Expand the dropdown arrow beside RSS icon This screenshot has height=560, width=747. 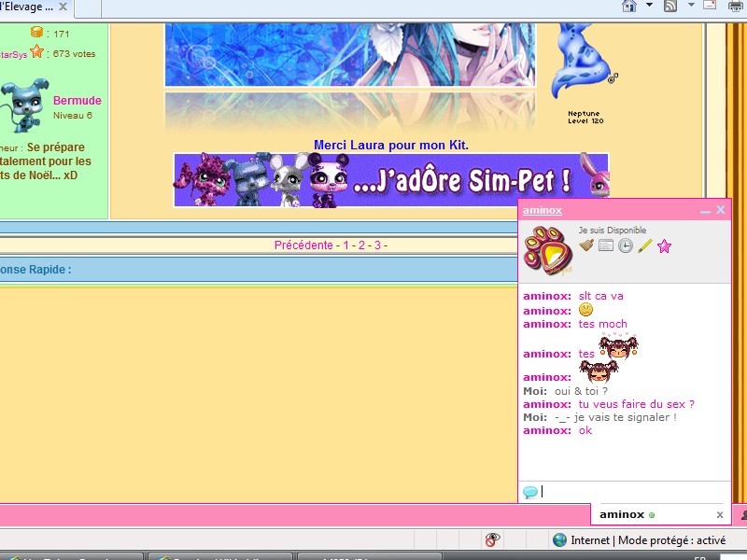point(691,5)
